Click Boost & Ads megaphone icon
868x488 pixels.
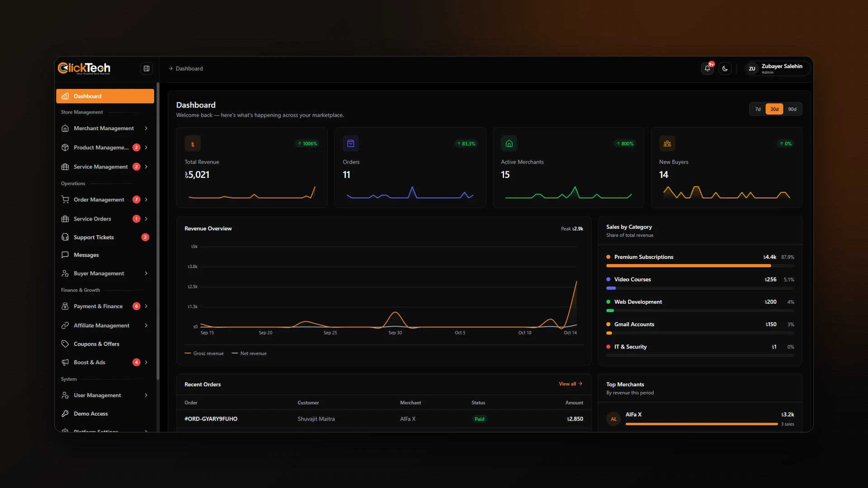[x=65, y=362]
